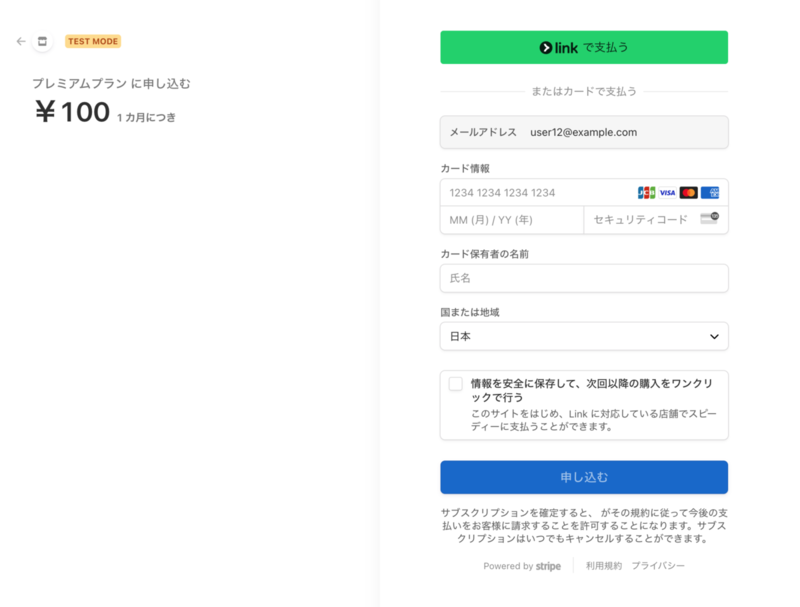The height and width of the screenshot is (607, 800).
Task: Click the subscription terms paragraph
Action: click(x=584, y=525)
